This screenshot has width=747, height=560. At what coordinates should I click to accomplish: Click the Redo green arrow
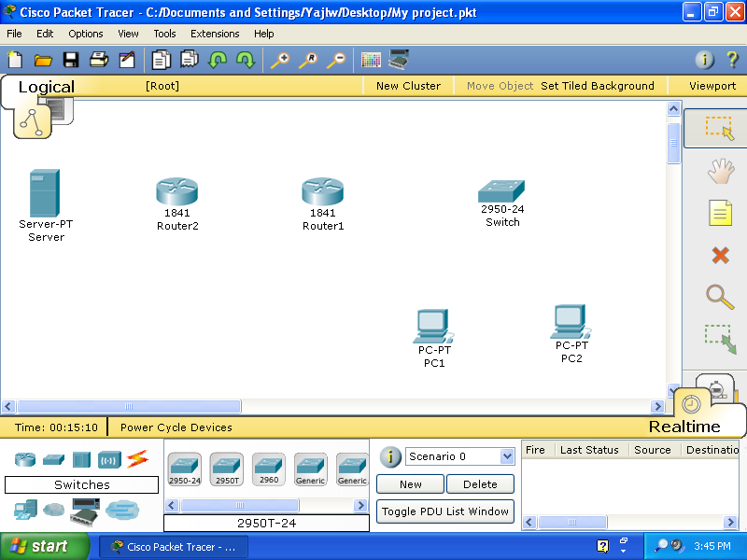[x=246, y=60]
